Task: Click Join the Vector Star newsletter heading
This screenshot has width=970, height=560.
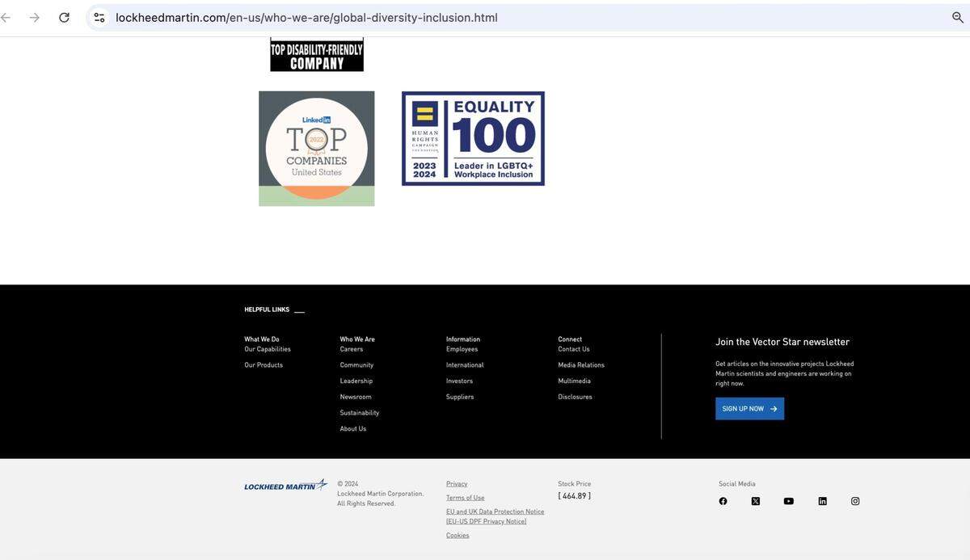Action: click(782, 342)
